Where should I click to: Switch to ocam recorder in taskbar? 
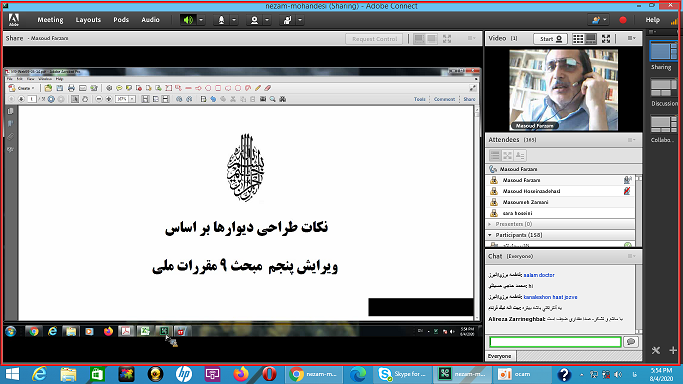[x=523, y=374]
